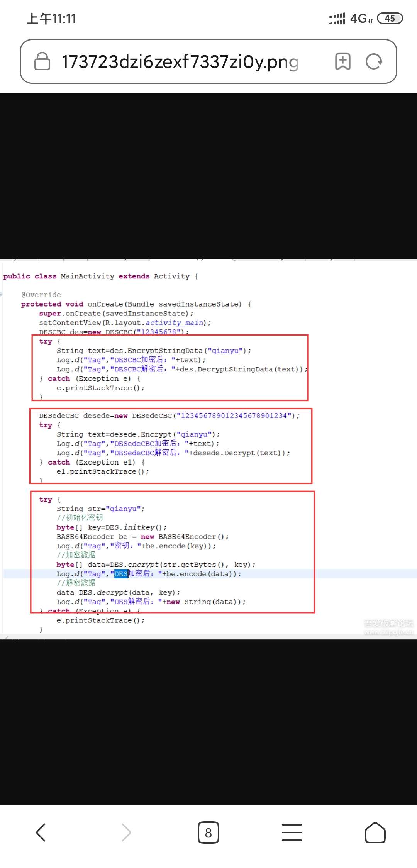
Task: Tap the add bookmark icon
Action: point(342,61)
